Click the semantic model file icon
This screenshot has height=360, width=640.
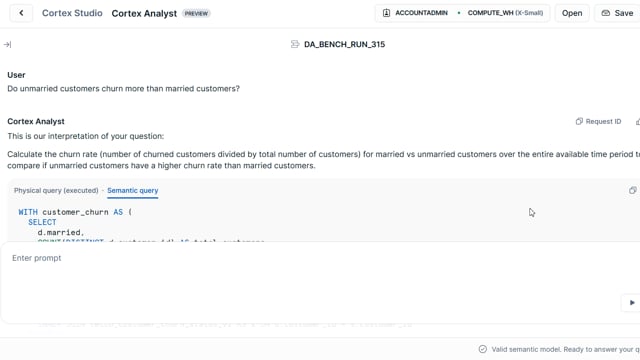(x=295, y=44)
